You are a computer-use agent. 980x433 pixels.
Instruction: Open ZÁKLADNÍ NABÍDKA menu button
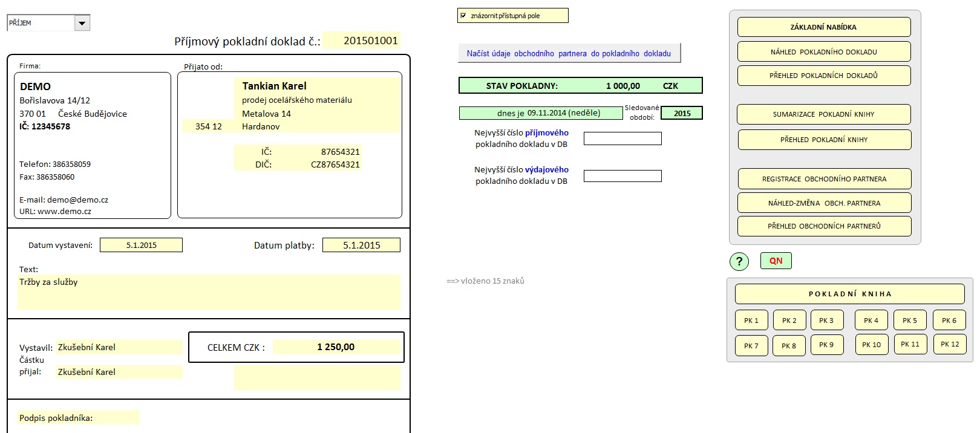[x=823, y=27]
